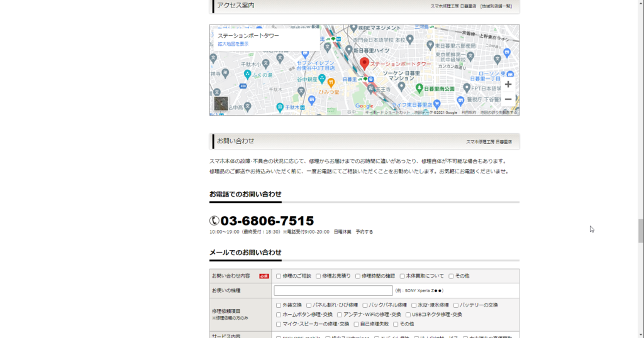Click the ひみつ堂 restaurant map marker

point(331,83)
